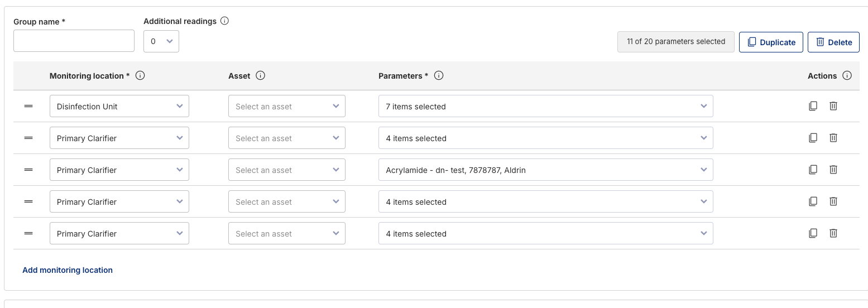
Task: Click the trash icon in the Disinfection Unit row
Action: [x=833, y=106]
